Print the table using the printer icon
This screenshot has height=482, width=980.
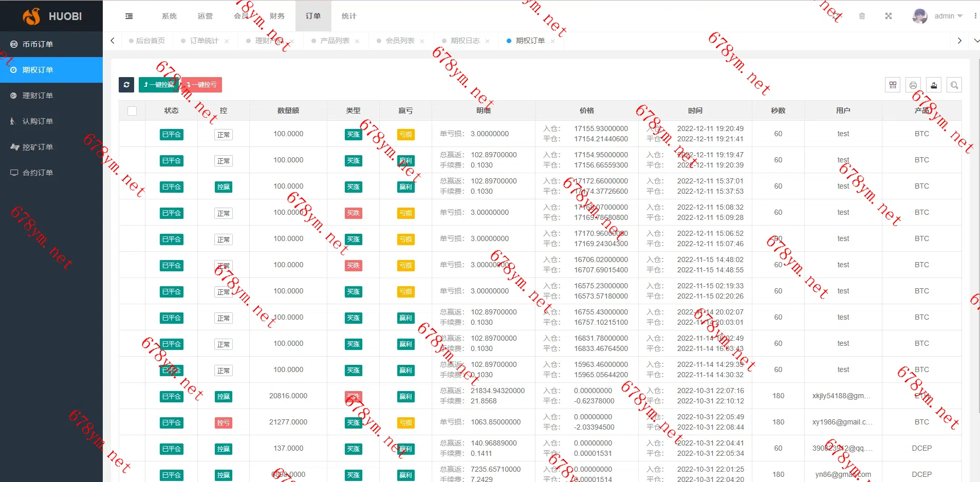[x=913, y=85]
